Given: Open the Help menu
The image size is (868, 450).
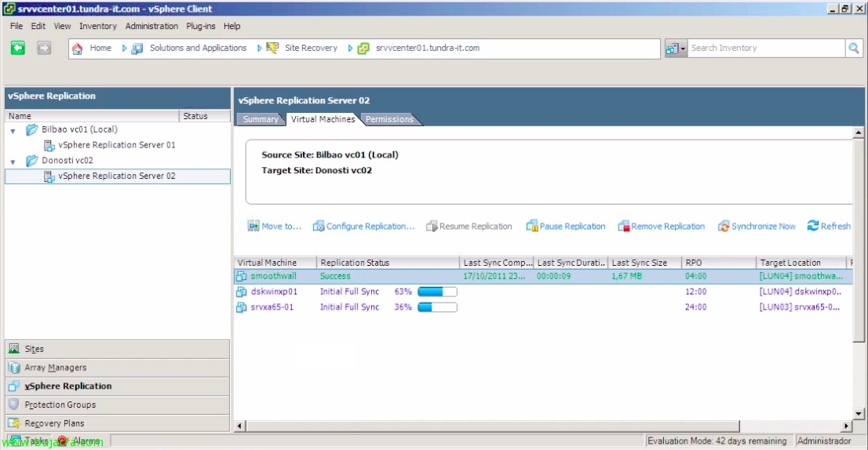Looking at the screenshot, I should pyautogui.click(x=232, y=26).
